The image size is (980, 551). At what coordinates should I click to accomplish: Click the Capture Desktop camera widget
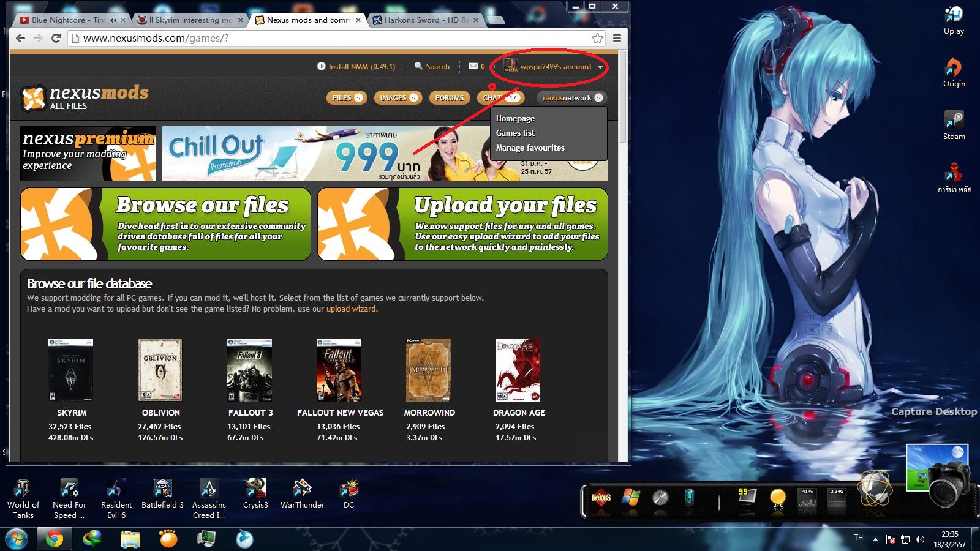pos(939,477)
